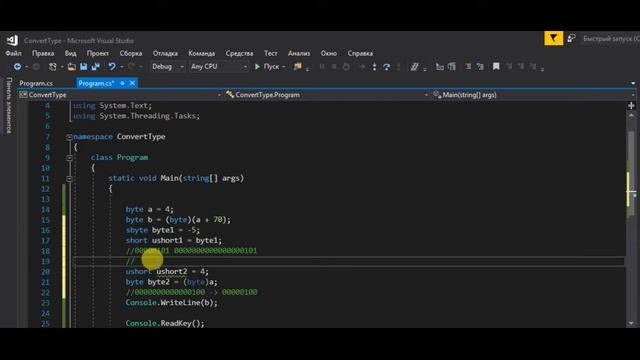Viewport: 640px width, 360px height.
Task: Open the Окно menu
Action: [x=329, y=53]
